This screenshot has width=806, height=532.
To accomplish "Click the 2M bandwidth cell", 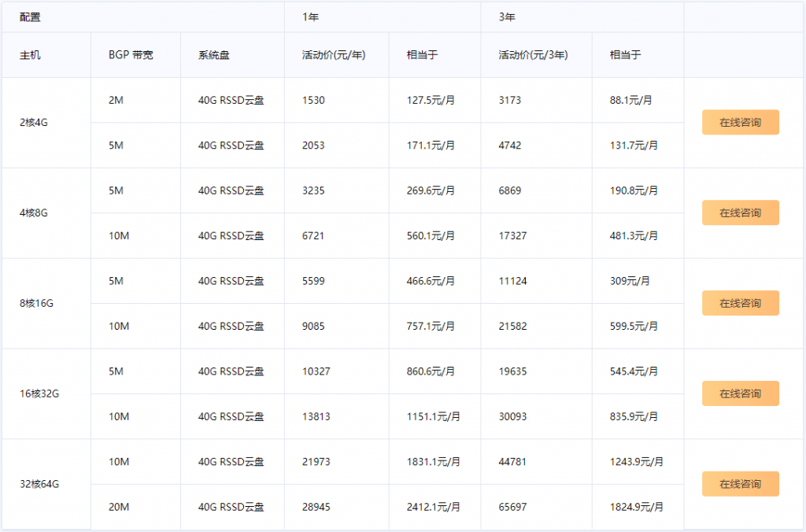I will [x=135, y=100].
